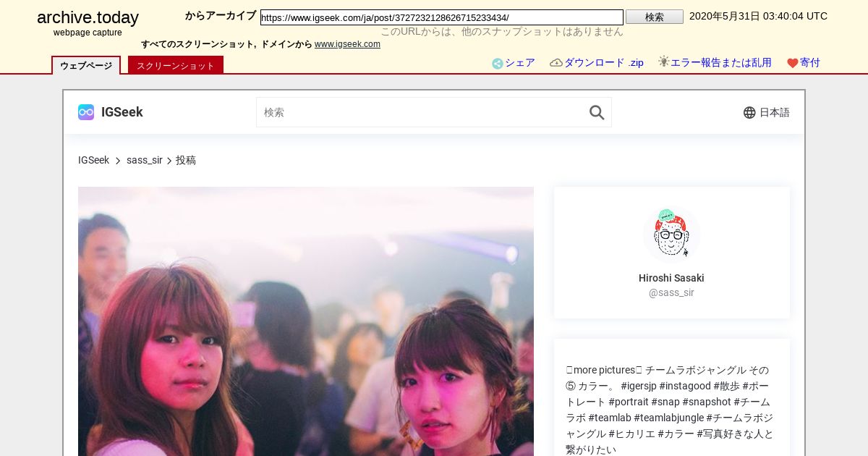The image size is (868, 456).
Task: Click the cloud download icon
Action: tap(556, 63)
